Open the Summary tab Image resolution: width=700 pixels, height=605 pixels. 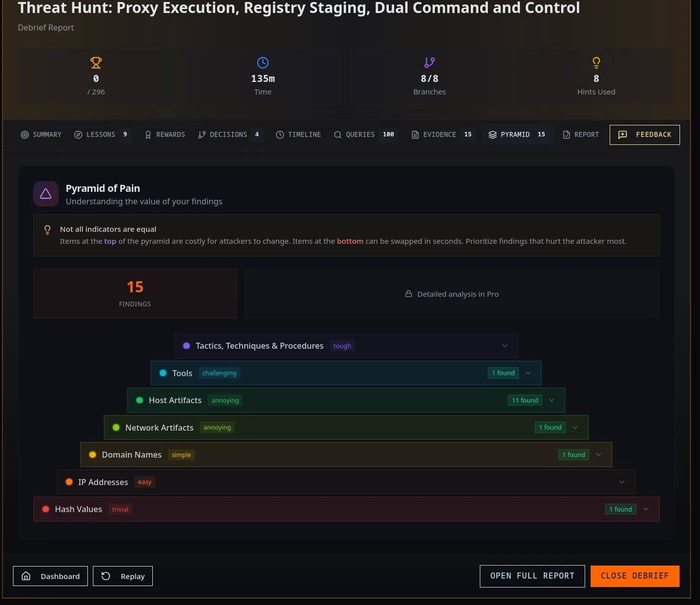point(41,135)
